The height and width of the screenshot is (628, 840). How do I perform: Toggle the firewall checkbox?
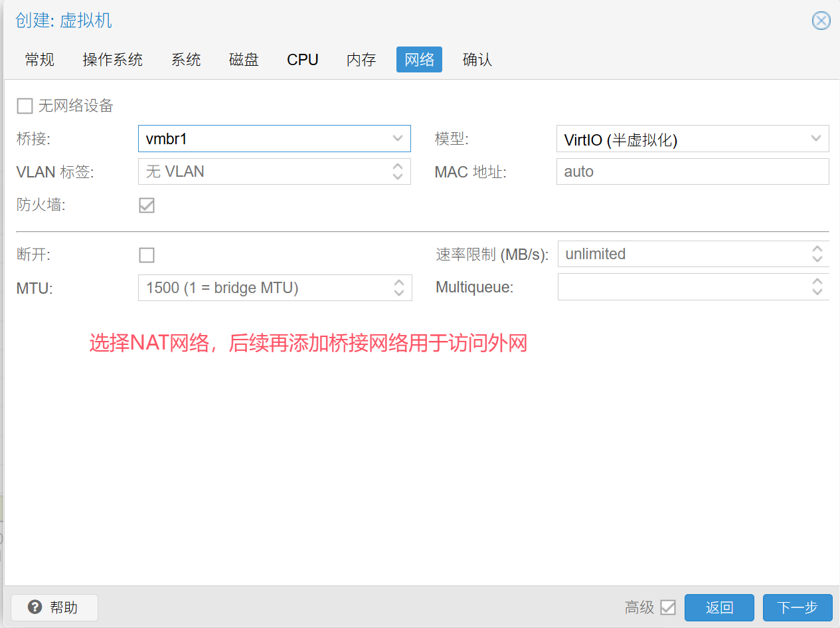click(147, 205)
